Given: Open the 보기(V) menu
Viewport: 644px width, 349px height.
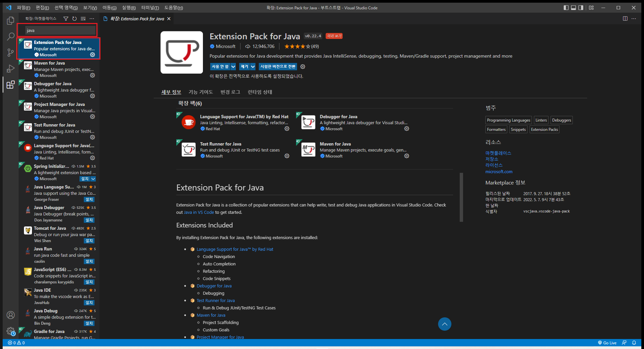Looking at the screenshot, I should click(90, 8).
